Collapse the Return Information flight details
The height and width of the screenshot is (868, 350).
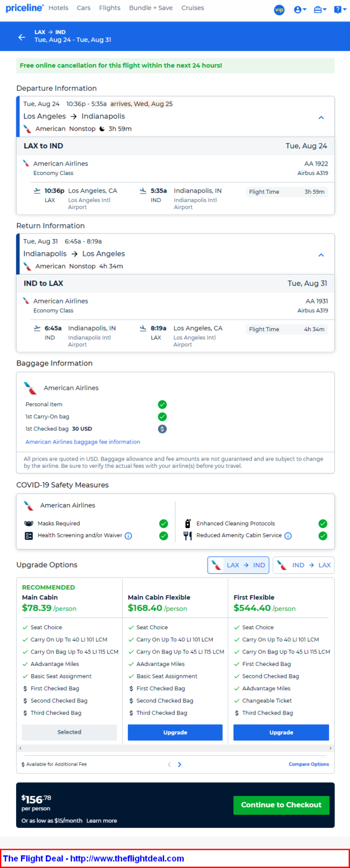pos(321,255)
